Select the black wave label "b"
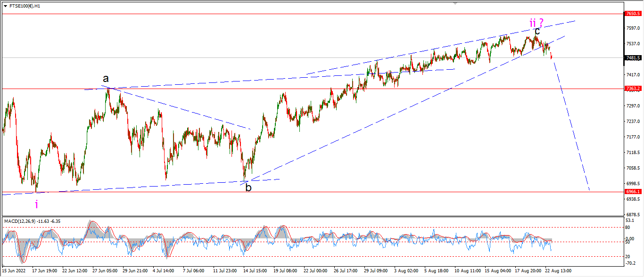 (x=248, y=187)
